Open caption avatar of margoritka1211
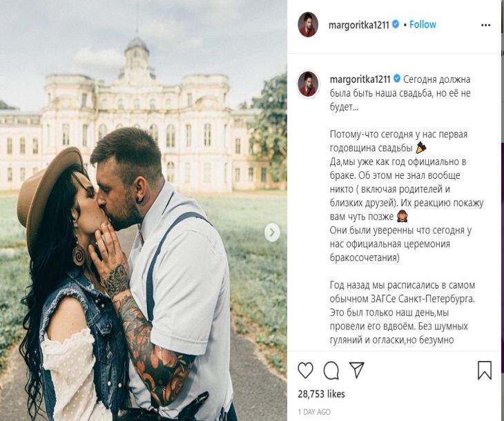 [308, 84]
